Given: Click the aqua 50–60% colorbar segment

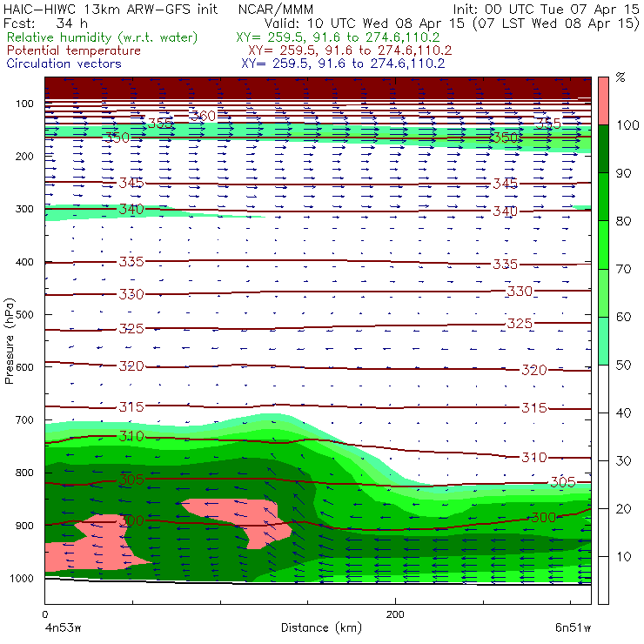Looking at the screenshot, I should [x=603, y=341].
